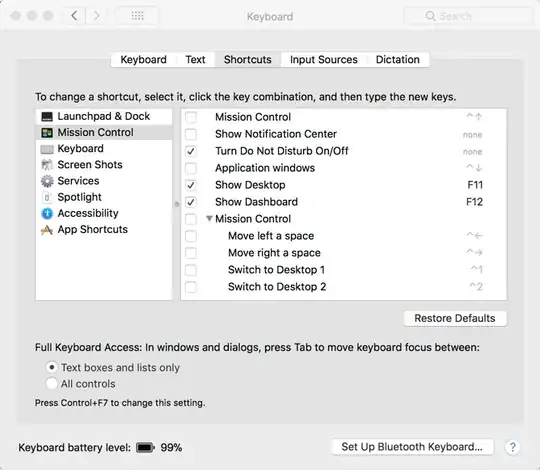Viewport: 540px width, 470px height.
Task: Select Spotlight category
Action: (x=104, y=197)
